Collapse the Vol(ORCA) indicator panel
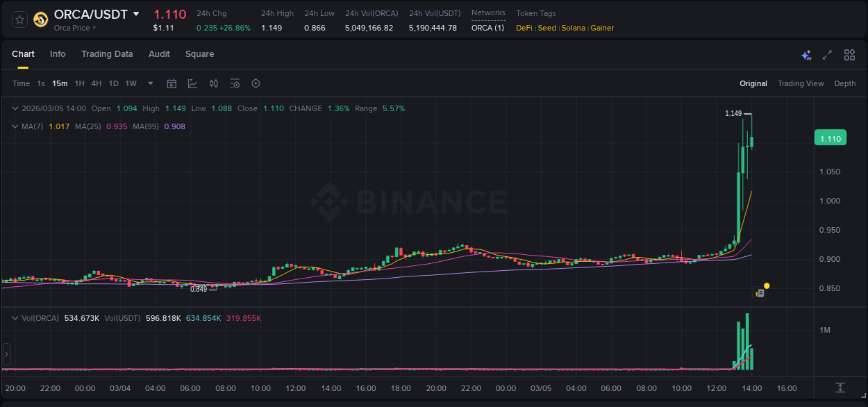 [x=15, y=317]
